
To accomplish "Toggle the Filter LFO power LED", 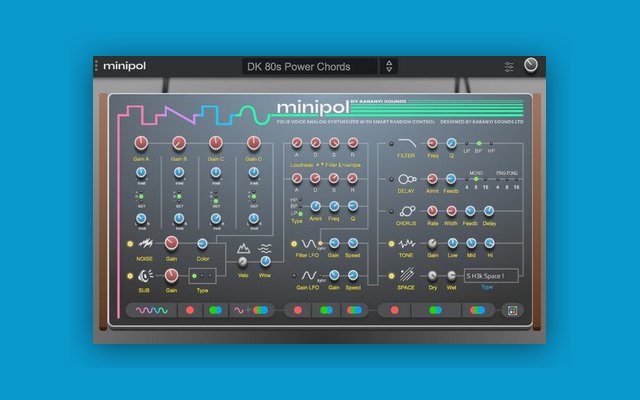I will pos(293,244).
